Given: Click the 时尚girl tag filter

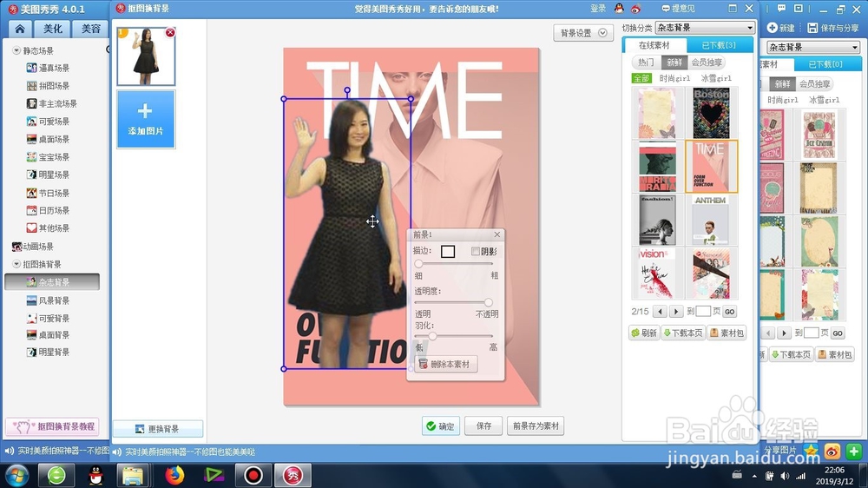Looking at the screenshot, I should (x=674, y=78).
